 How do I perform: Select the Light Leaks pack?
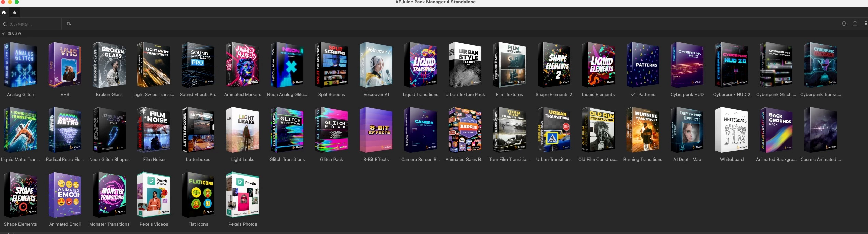[243, 130]
